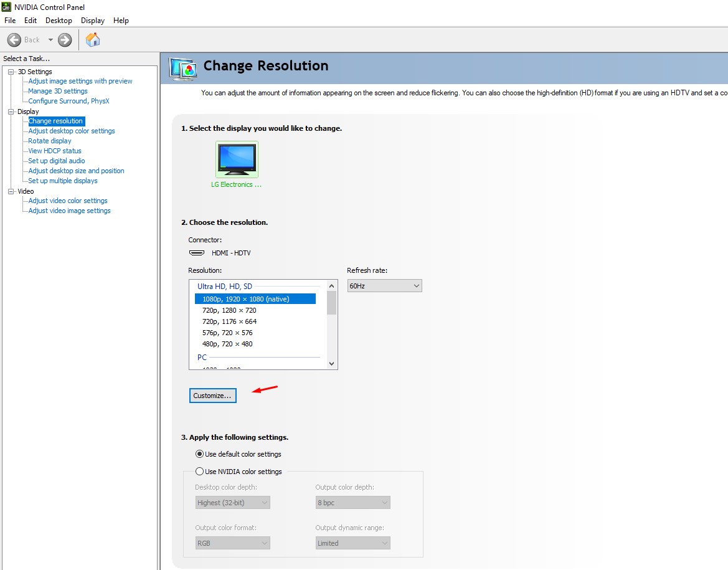728x570 pixels.
Task: Open Output color format RGB dropdown
Action: 233,543
